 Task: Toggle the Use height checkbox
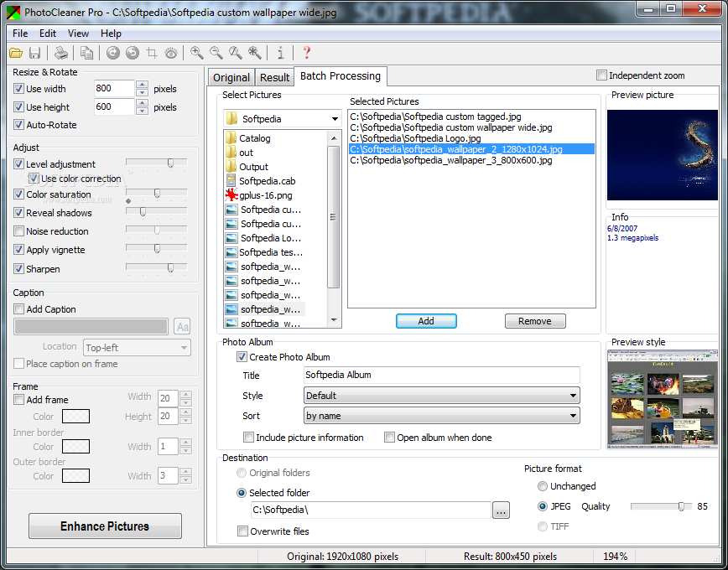coord(18,107)
